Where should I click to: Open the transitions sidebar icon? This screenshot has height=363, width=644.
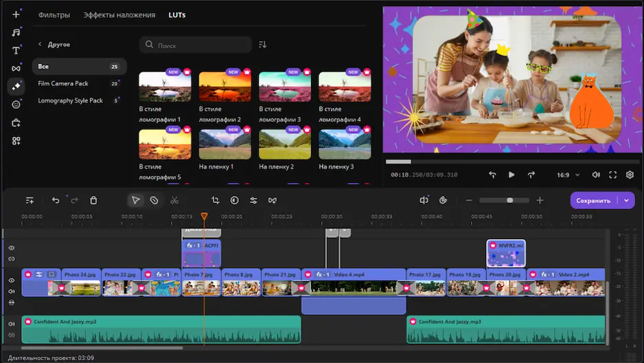click(x=16, y=68)
